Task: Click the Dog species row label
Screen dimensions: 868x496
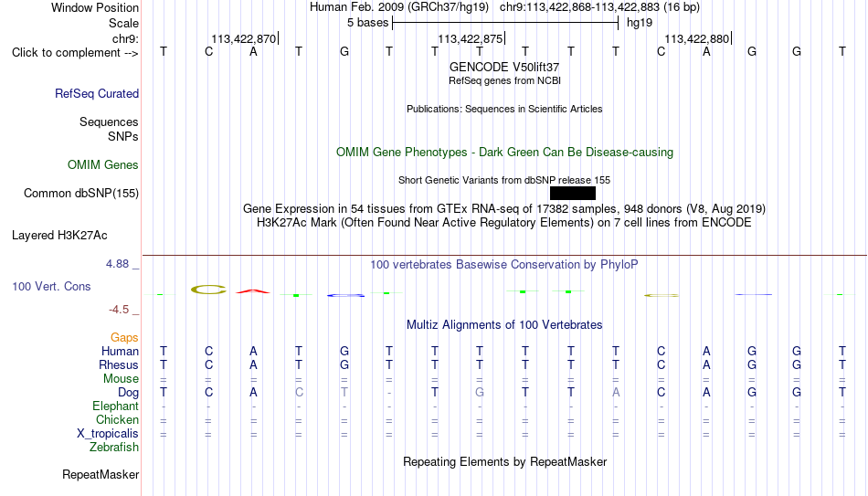Action: 128,393
